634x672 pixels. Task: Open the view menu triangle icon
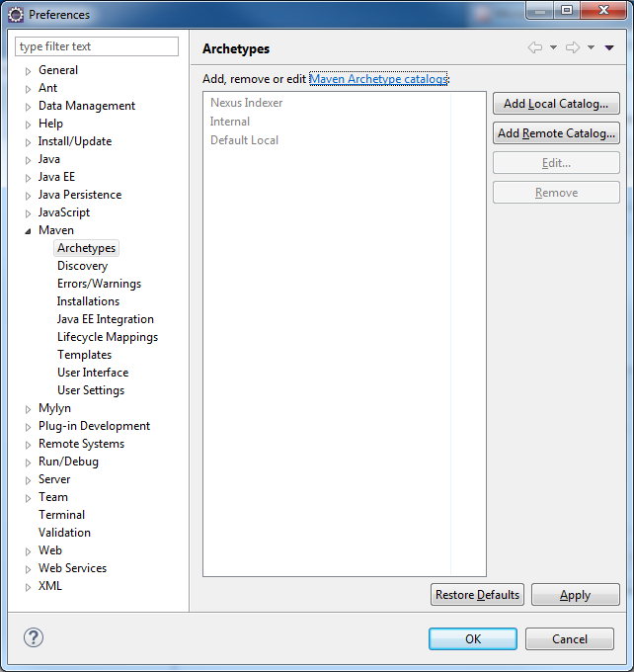point(609,47)
